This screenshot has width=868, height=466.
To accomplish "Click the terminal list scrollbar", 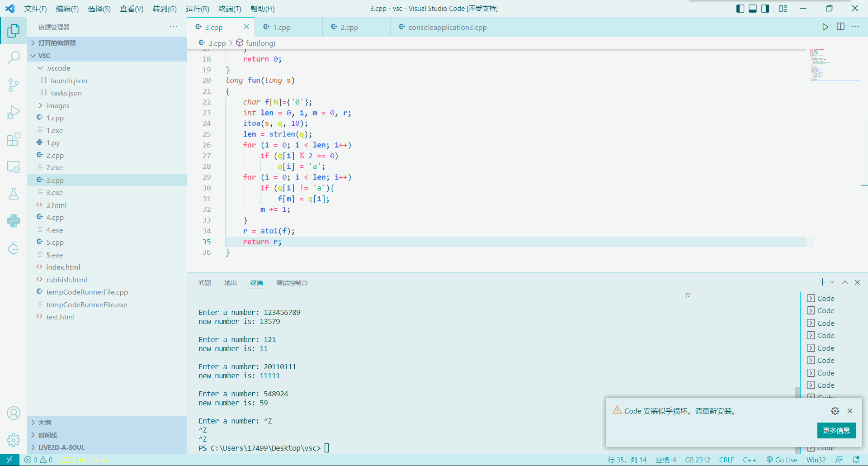I will click(x=797, y=420).
